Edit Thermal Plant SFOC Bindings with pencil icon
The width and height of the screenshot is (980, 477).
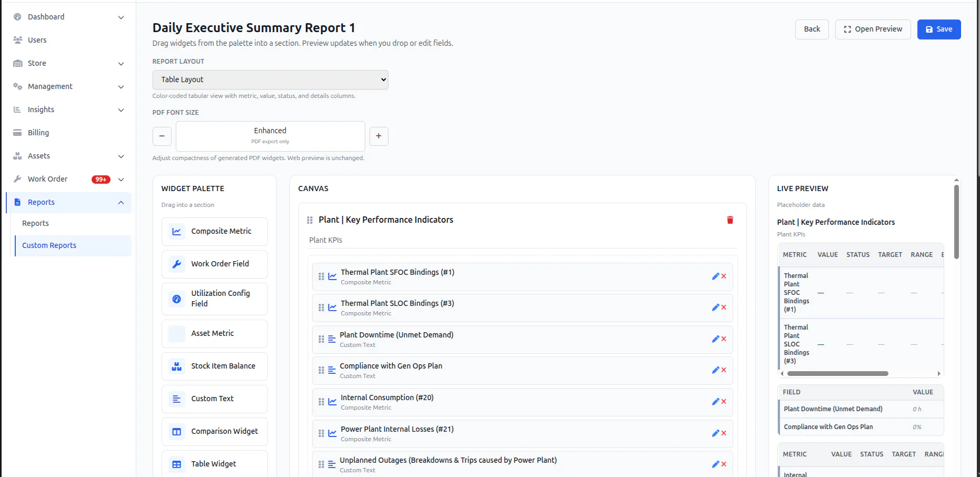(x=715, y=276)
